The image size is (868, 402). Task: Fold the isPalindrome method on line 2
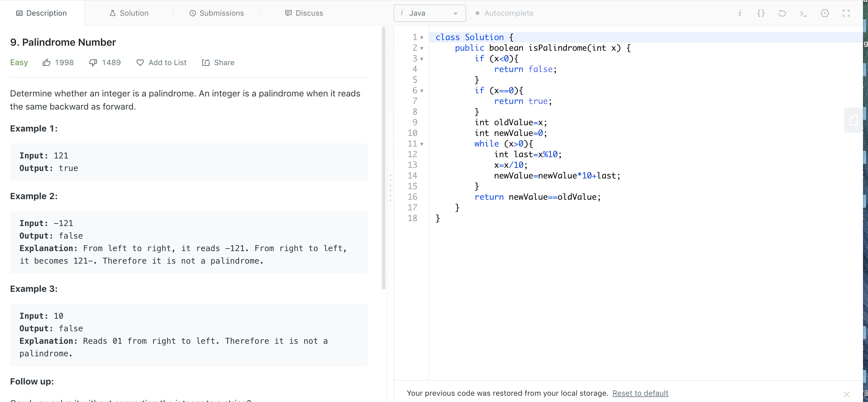(x=422, y=49)
